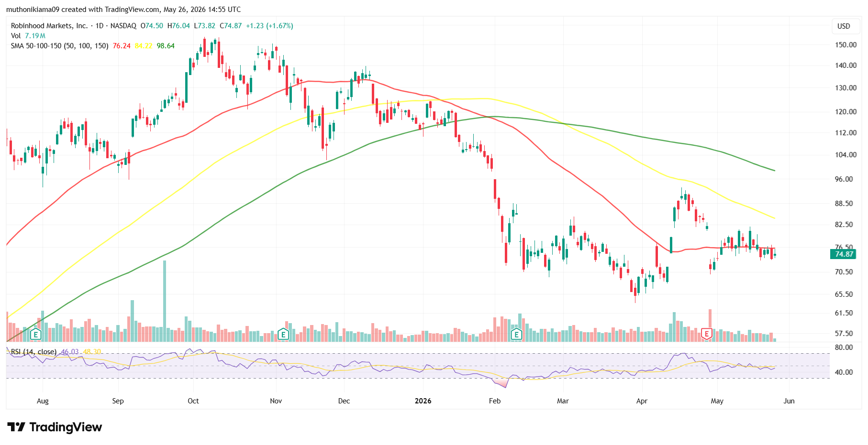Viewport: 868px width, 445px height.
Task: Click the 70.50 price axis label
Action: click(844, 272)
